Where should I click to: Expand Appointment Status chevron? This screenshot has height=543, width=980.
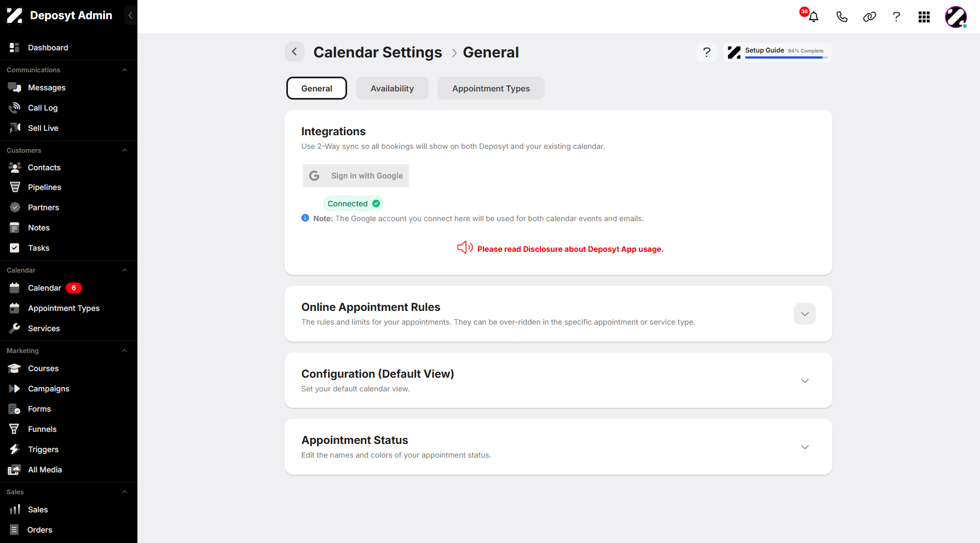tap(805, 447)
